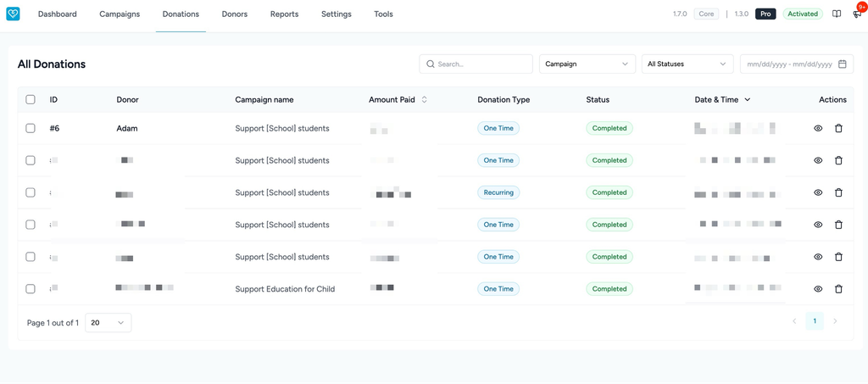The width and height of the screenshot is (868, 384).
Task: View the Recurring donation details
Action: [x=818, y=192]
